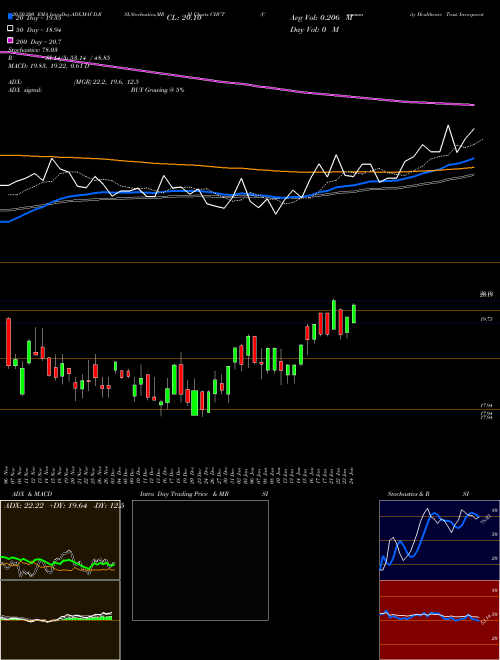The width and height of the screenshot is (500, 660).
Task: Click the blue 20 Day legend swatch
Action: click(x=10, y=17)
